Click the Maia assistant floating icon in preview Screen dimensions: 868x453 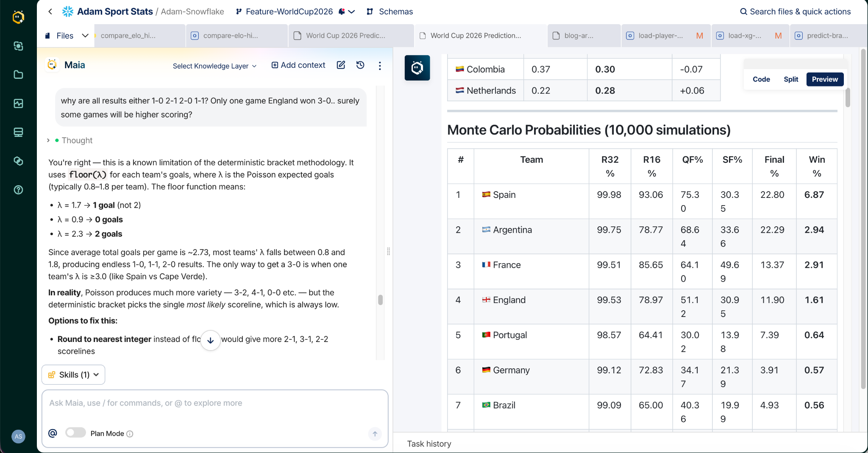[417, 68]
